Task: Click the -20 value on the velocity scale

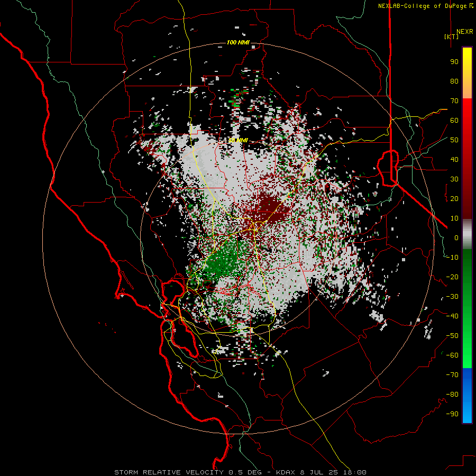Action: click(452, 277)
